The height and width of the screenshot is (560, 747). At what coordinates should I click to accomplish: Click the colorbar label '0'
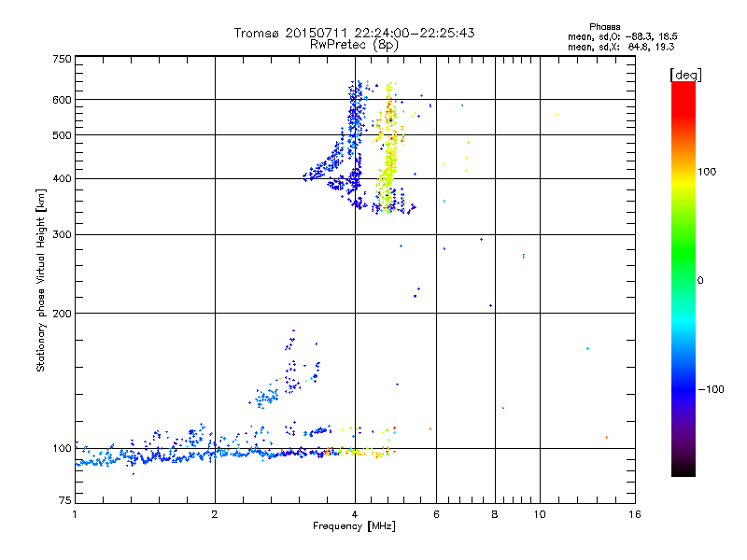(700, 281)
